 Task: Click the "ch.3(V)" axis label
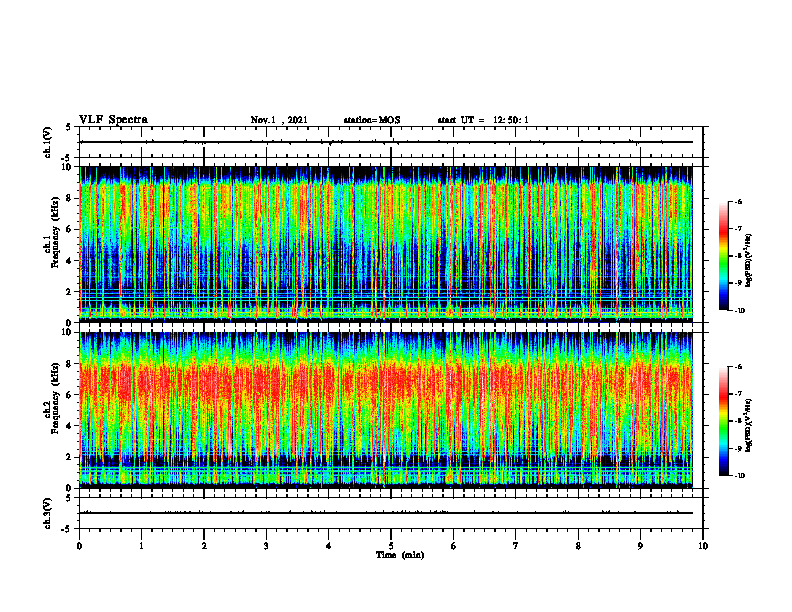pyautogui.click(x=47, y=513)
